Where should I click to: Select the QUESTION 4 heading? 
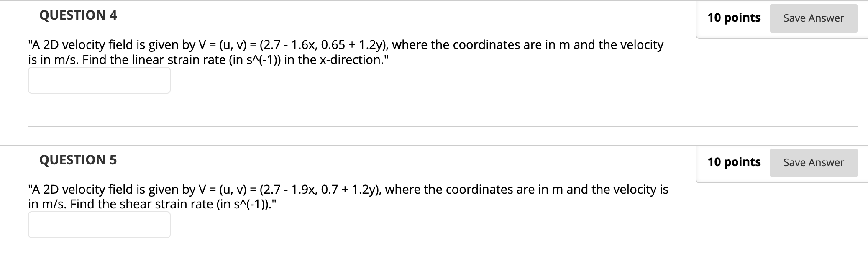click(x=77, y=15)
